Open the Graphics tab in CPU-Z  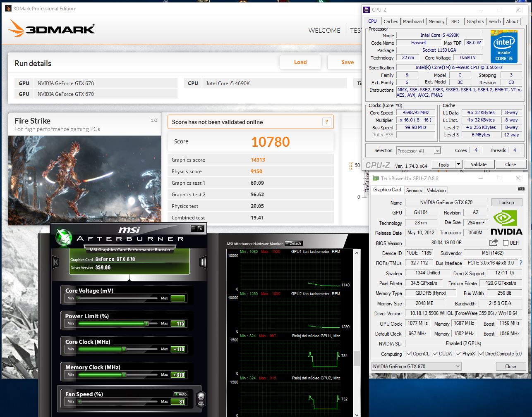(475, 21)
